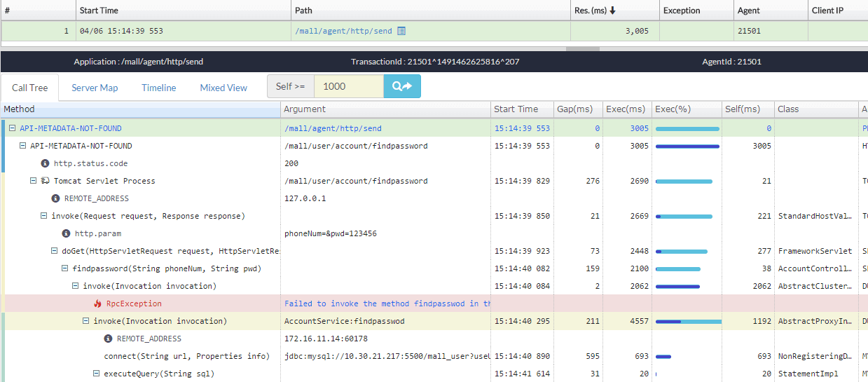
Task: Click the fire icon on the RpcException row
Action: [97, 303]
